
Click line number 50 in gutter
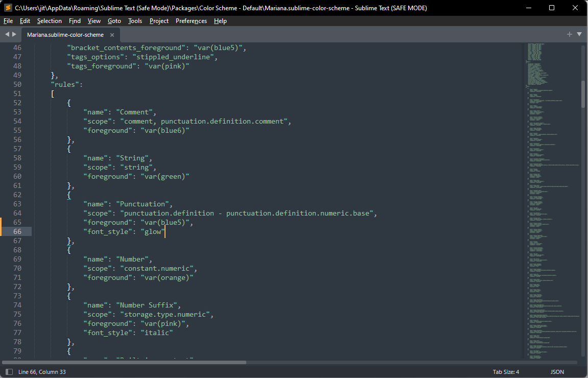click(17, 84)
